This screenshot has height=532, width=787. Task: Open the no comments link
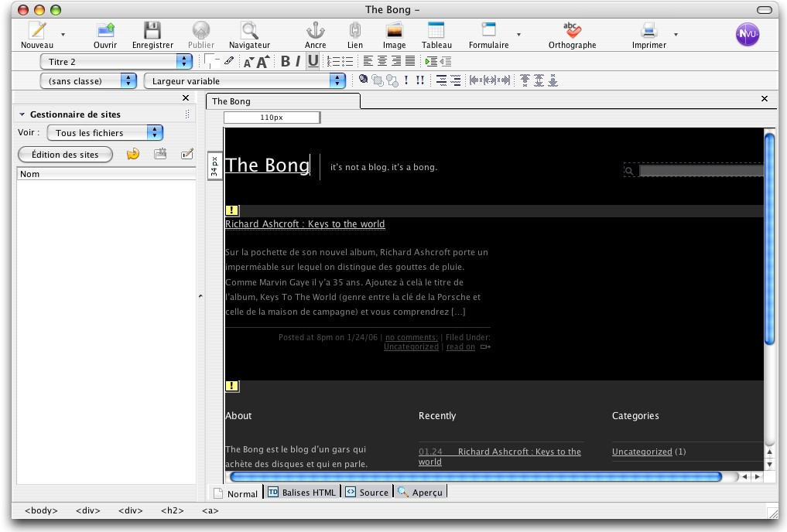(x=412, y=337)
